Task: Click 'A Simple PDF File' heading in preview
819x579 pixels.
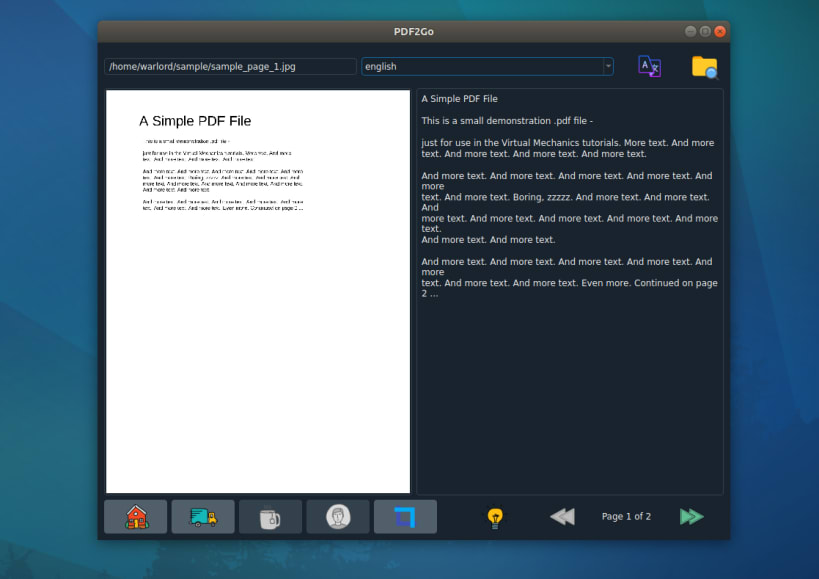Action: 195,121
